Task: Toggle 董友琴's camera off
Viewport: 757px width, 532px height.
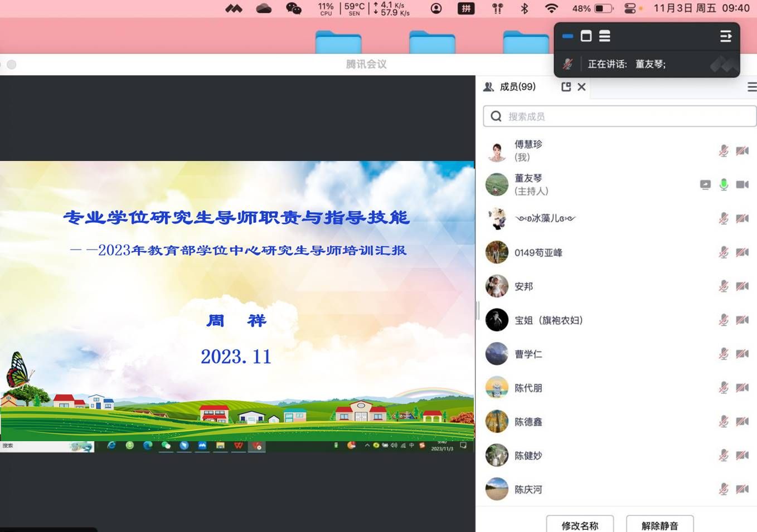Action: [742, 184]
